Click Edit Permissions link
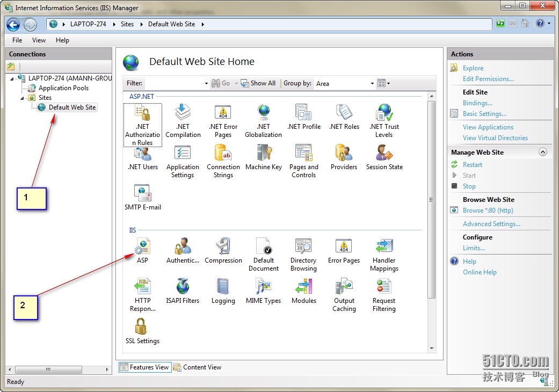559x392 pixels. click(x=488, y=79)
